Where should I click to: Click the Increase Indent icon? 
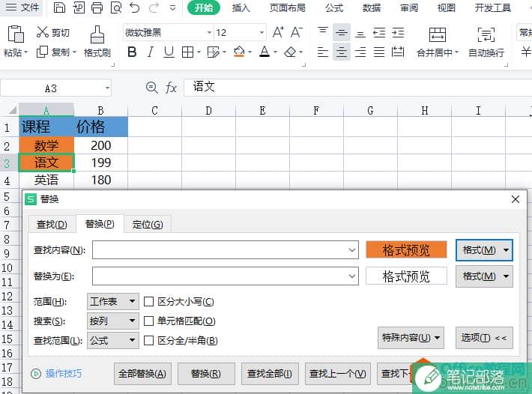click(398, 32)
